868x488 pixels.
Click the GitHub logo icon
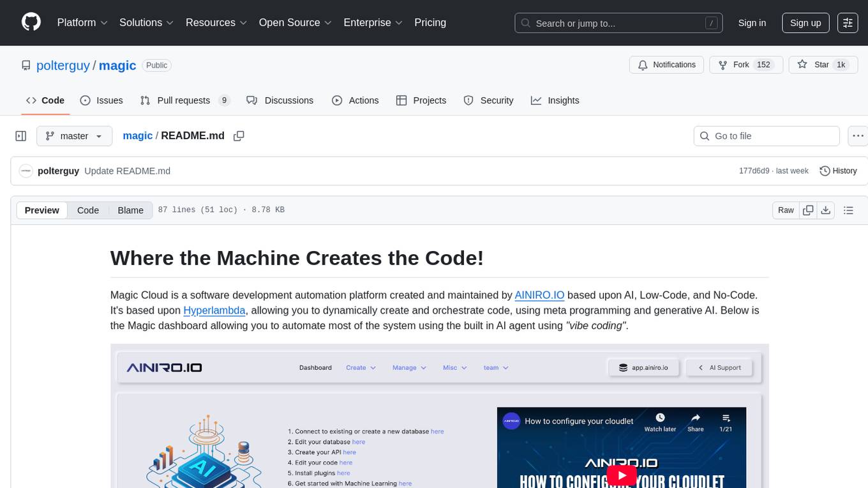coord(31,22)
